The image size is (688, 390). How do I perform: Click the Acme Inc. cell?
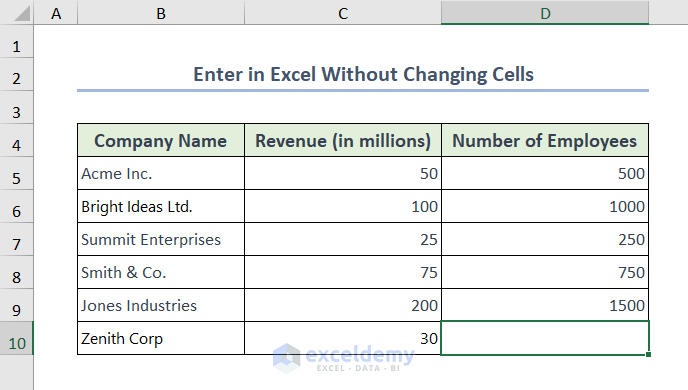pyautogui.click(x=161, y=173)
